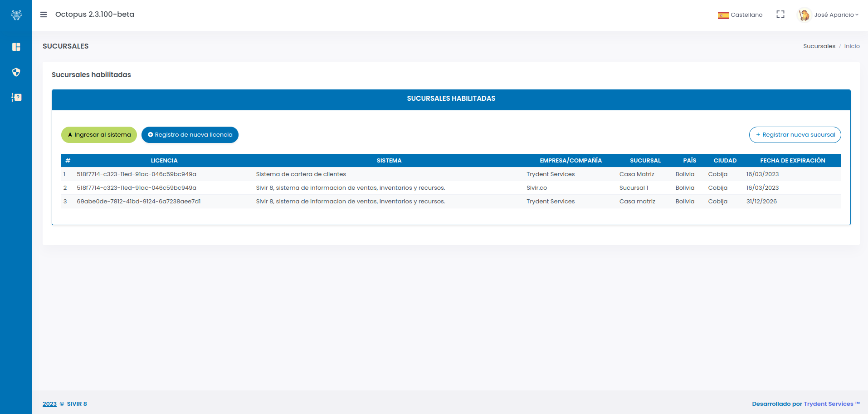Click the Octopus logo icon

(16, 15)
